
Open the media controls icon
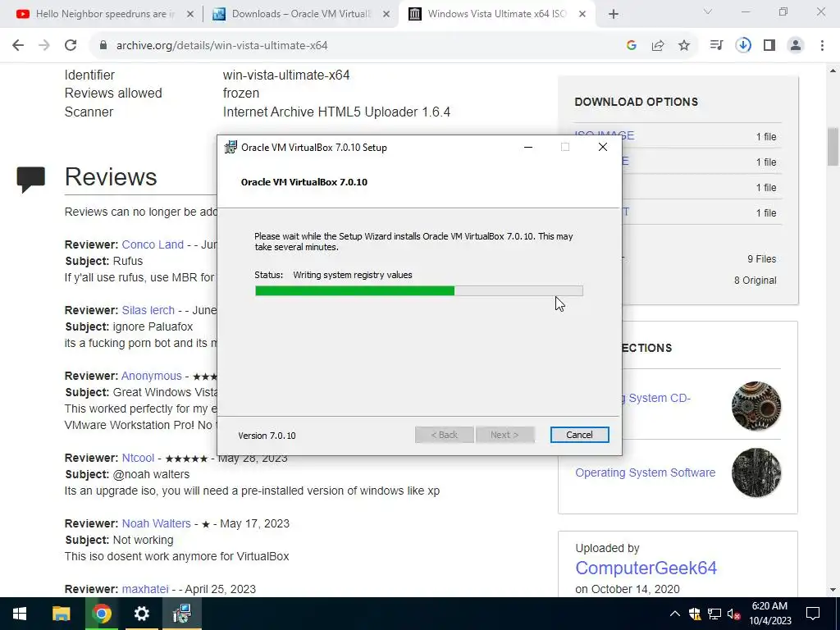point(716,46)
